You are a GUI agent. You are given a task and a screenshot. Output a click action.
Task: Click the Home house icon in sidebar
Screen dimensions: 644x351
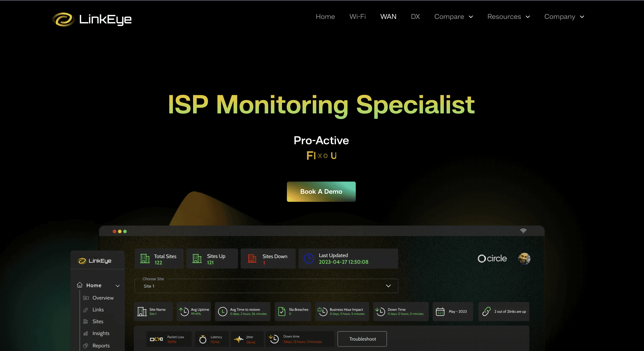80,285
